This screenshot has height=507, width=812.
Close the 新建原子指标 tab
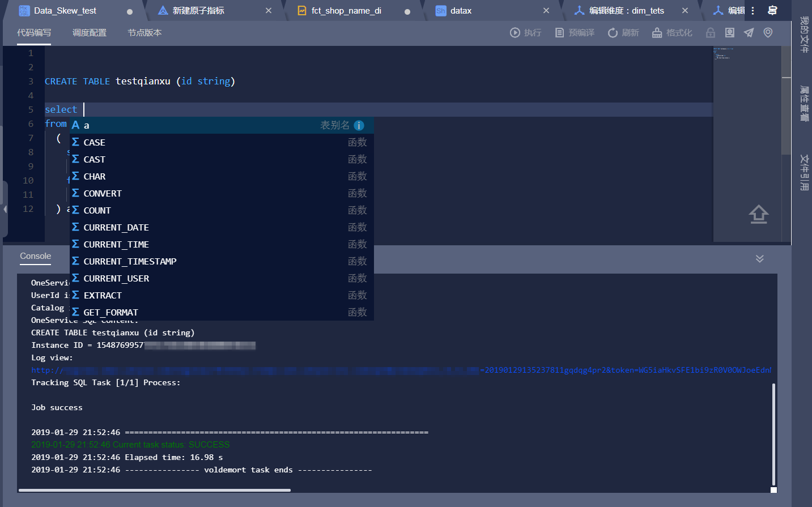pyautogui.click(x=269, y=11)
